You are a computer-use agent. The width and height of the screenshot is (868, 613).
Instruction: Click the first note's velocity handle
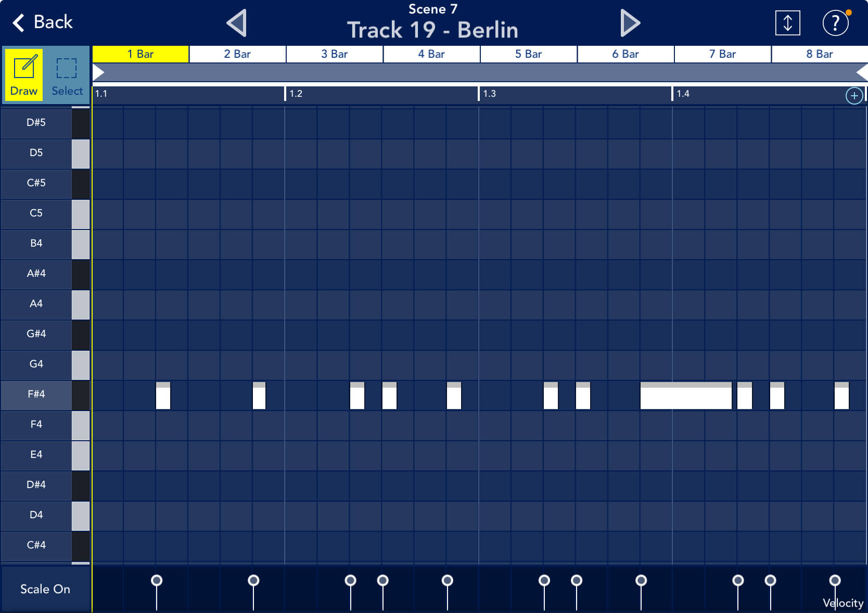click(x=157, y=580)
